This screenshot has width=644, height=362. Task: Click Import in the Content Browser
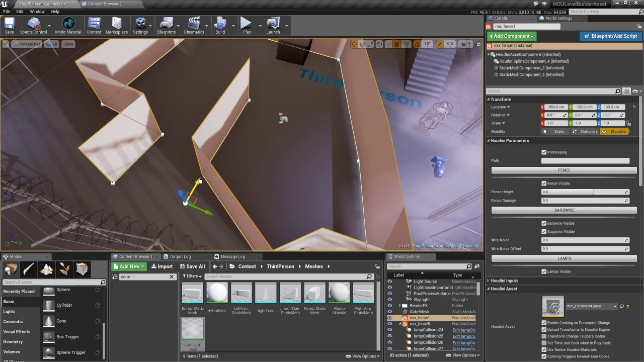[x=162, y=266]
